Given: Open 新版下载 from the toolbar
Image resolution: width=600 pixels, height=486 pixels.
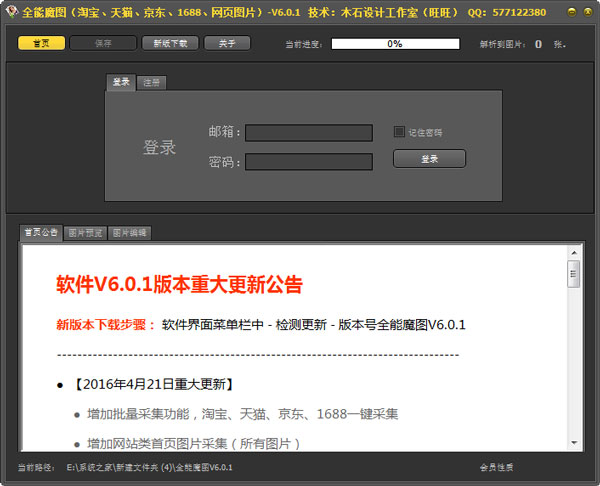Looking at the screenshot, I should point(170,43).
